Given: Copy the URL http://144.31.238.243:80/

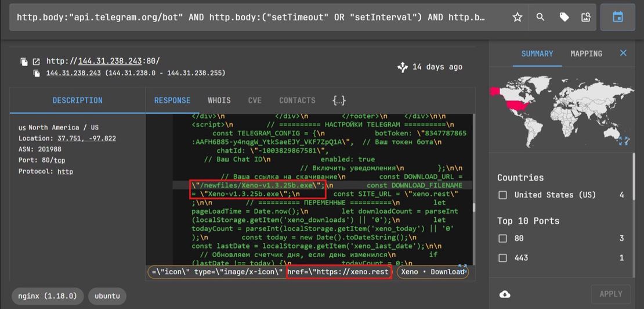Looking at the screenshot, I should [x=24, y=62].
